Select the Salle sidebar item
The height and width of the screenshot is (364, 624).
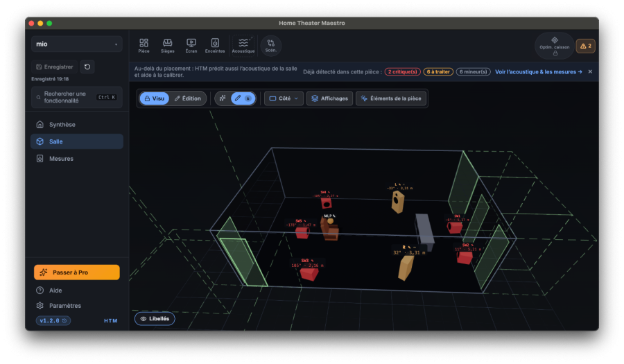pos(77,141)
